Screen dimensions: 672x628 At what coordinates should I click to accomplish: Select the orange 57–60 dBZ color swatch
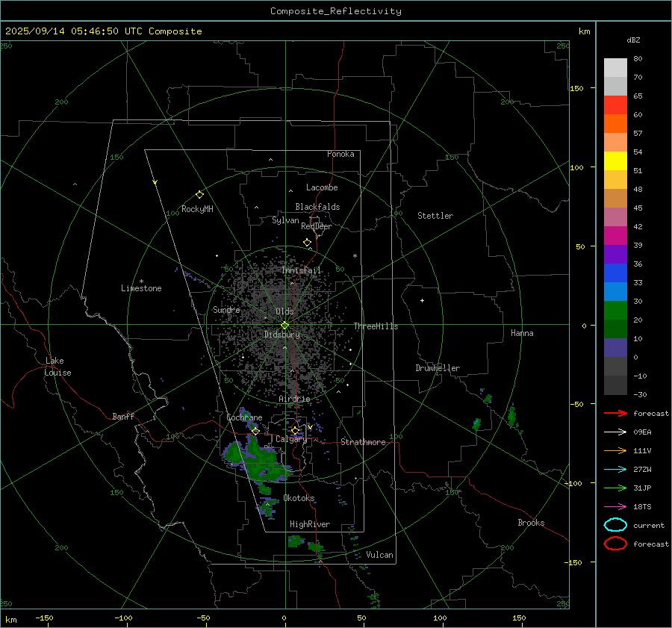point(615,124)
